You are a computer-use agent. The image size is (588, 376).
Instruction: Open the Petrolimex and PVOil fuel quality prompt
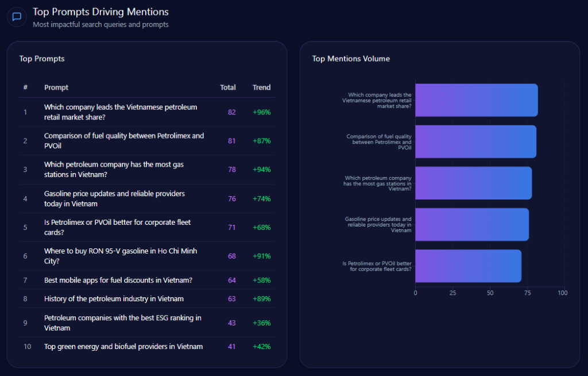tap(123, 141)
